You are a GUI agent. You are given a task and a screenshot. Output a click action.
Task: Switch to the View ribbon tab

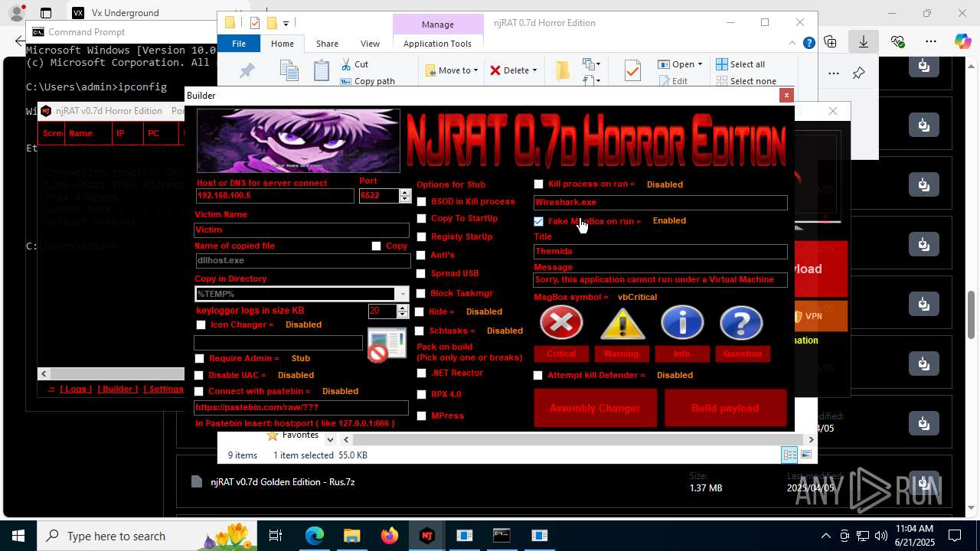370,44
